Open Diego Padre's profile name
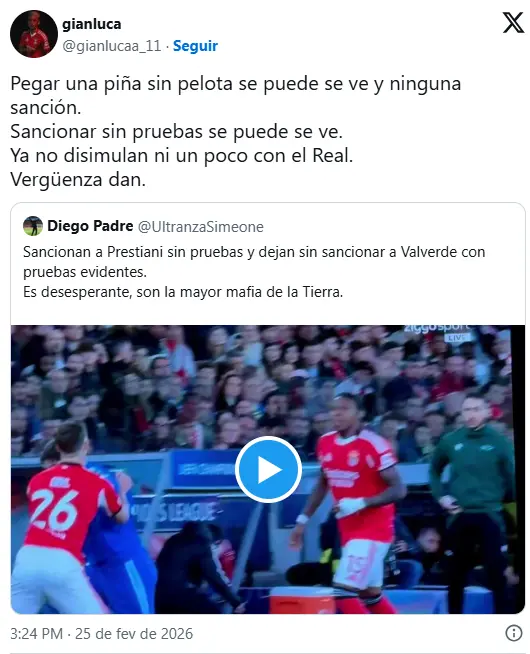This screenshot has height=654, width=530. coord(90,226)
